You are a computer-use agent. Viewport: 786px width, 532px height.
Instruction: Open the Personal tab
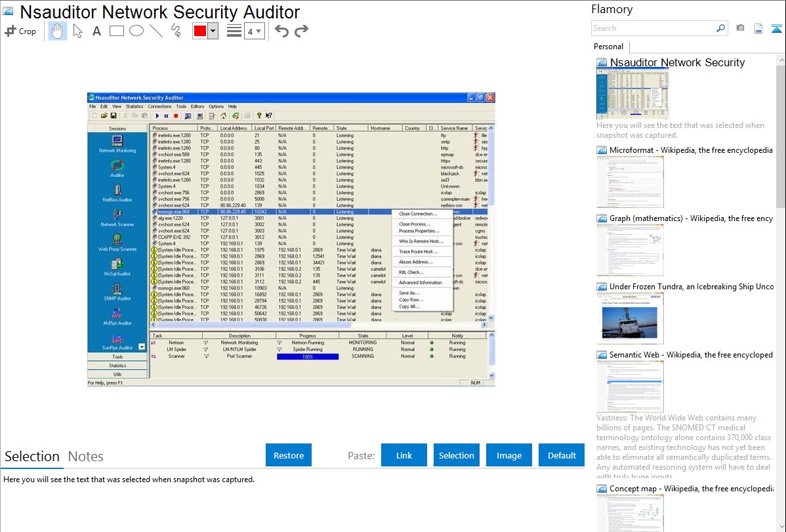coord(608,47)
